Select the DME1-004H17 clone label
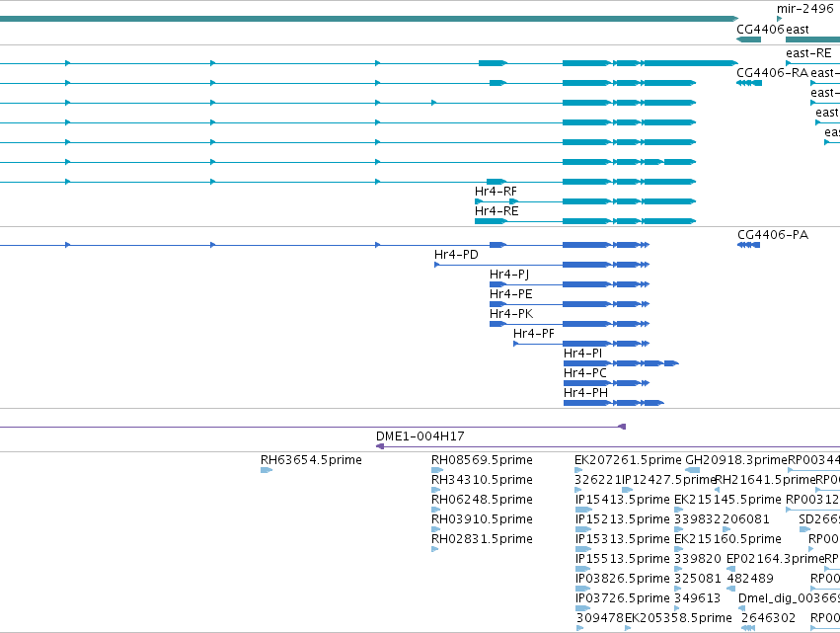Screen dimensions: 840x633 420,436
